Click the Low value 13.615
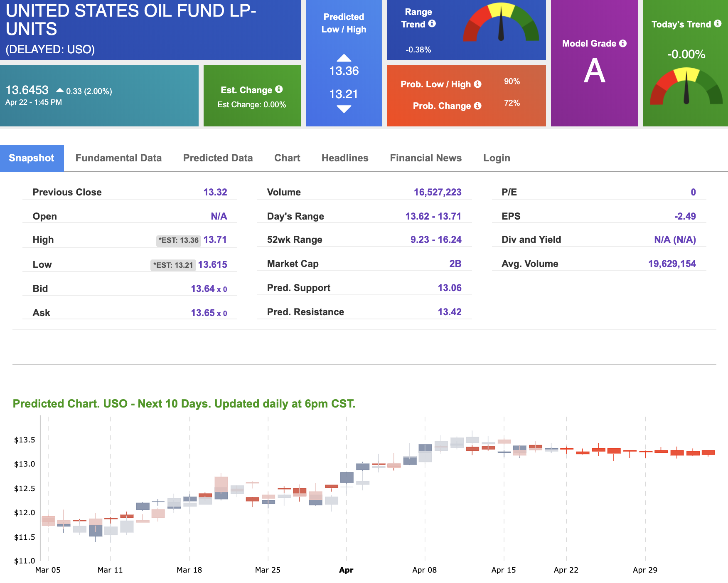Screen dimensions: 728x583 pos(213,264)
